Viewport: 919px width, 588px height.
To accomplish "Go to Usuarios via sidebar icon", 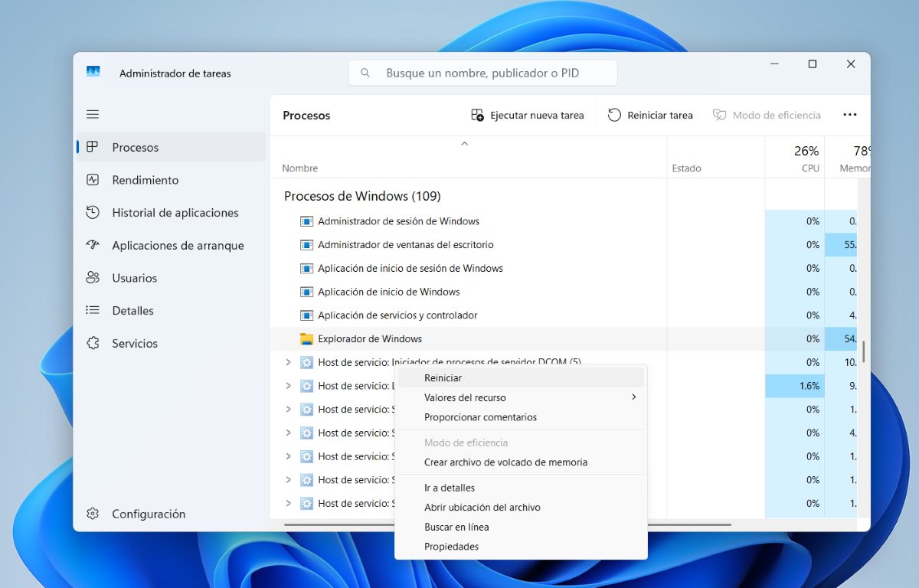I will click(x=93, y=278).
